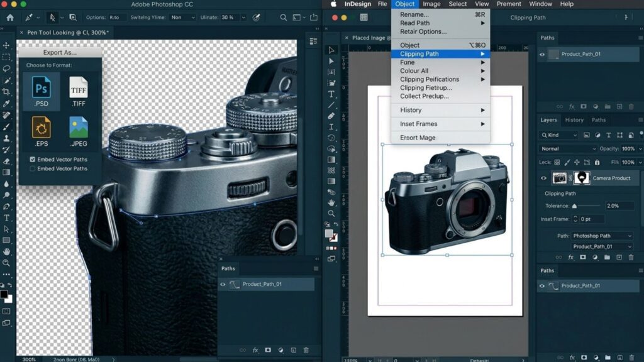Expand the Inset Frames submenu
This screenshot has height=362, width=644.
pyautogui.click(x=440, y=124)
